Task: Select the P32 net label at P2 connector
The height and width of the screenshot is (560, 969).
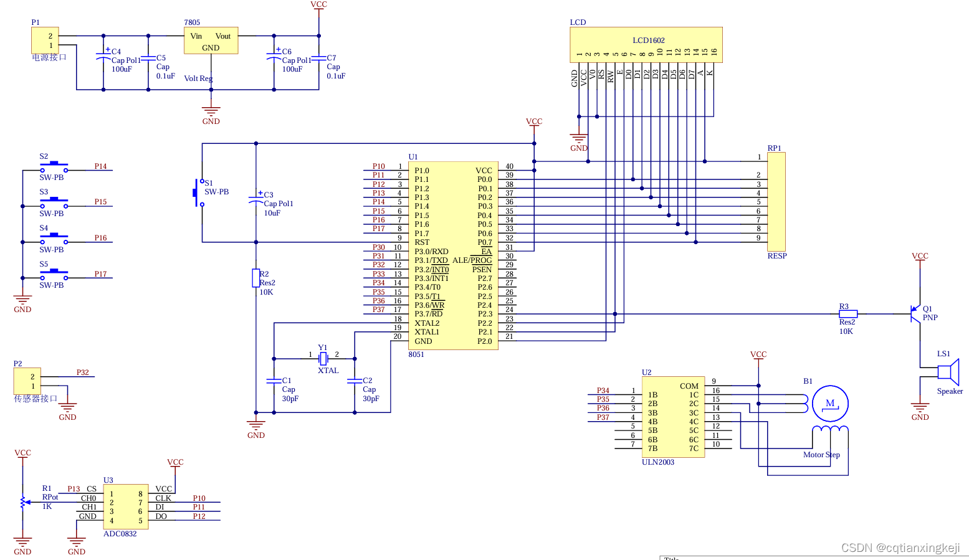Action: (83, 373)
